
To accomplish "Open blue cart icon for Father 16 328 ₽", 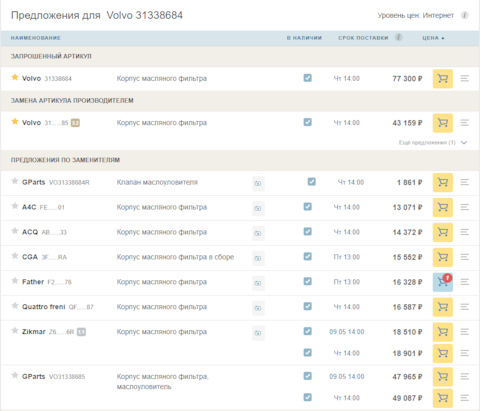I will point(443,282).
